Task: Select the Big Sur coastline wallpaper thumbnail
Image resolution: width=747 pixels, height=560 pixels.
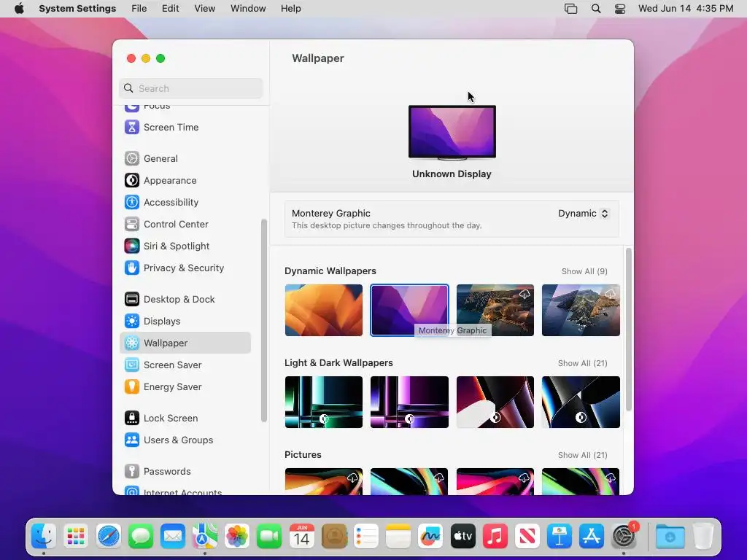Action: click(x=495, y=310)
